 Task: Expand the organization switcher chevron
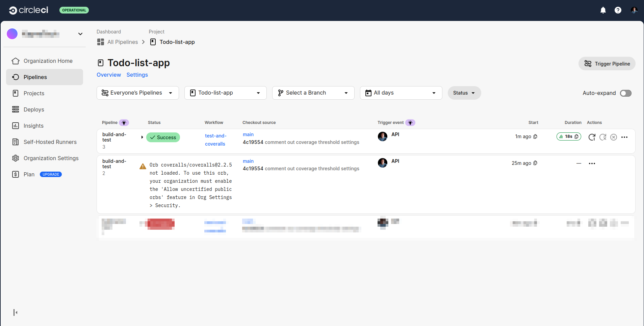point(80,34)
